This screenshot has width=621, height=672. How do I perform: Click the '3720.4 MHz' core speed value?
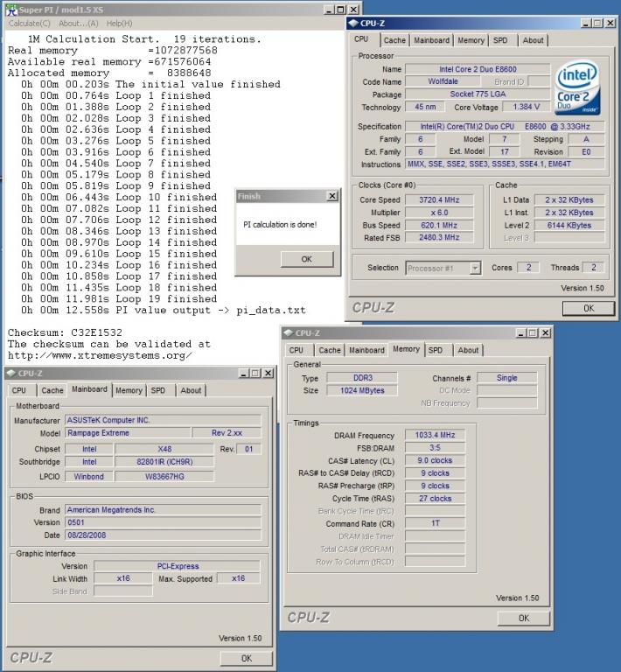coord(439,199)
